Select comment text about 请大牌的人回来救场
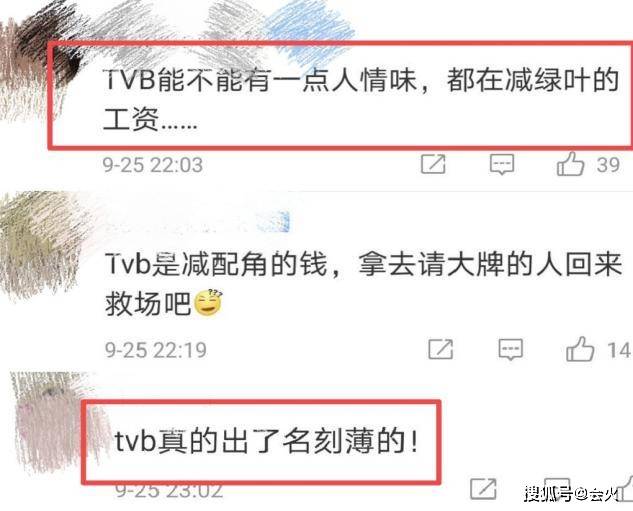 click(x=363, y=284)
